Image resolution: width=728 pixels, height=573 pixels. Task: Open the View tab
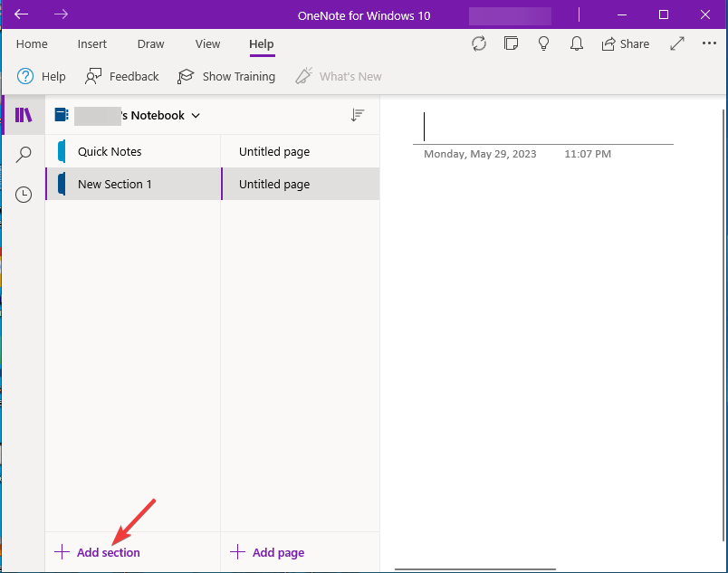207,43
